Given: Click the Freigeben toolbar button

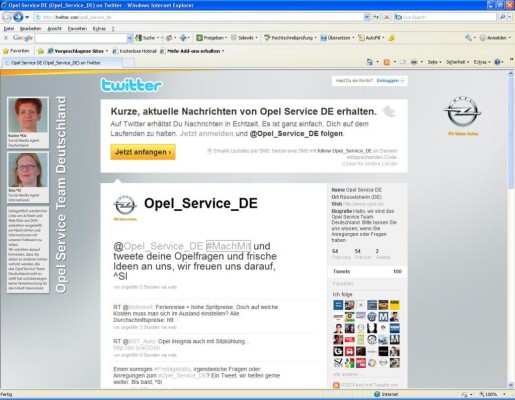Looking at the screenshot, I should 211,38.
